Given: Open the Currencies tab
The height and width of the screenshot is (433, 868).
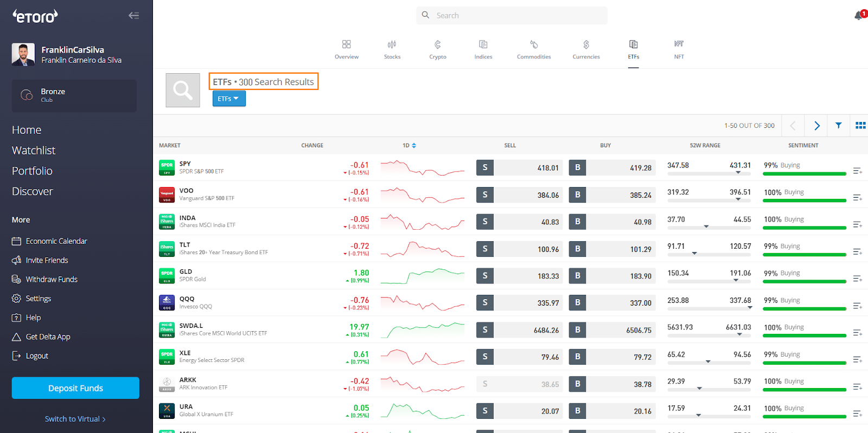Looking at the screenshot, I should coord(586,49).
